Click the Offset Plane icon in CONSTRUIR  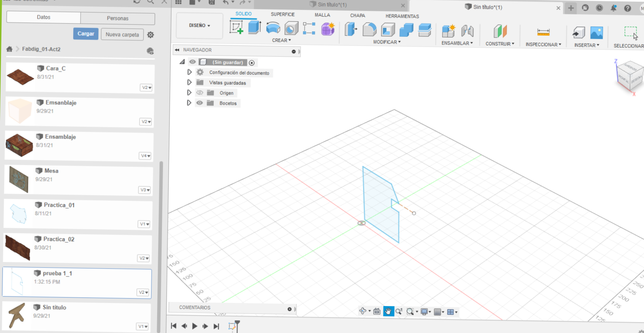click(x=500, y=32)
